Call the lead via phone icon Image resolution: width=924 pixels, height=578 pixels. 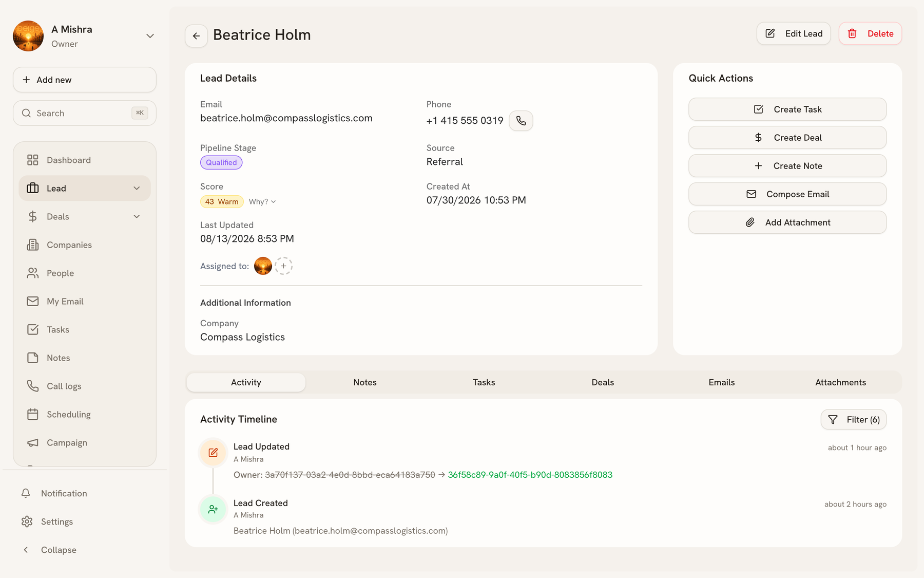click(521, 121)
